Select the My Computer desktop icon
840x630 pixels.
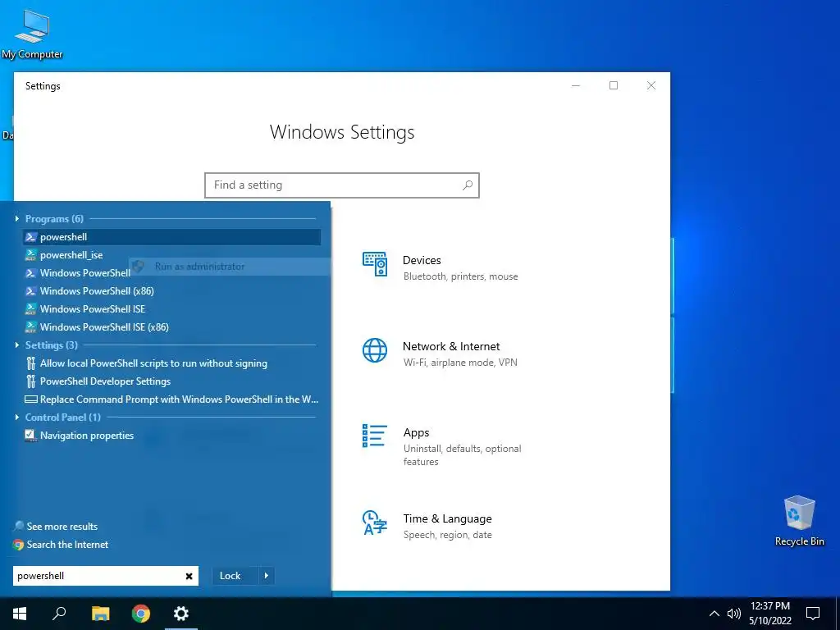click(32, 34)
